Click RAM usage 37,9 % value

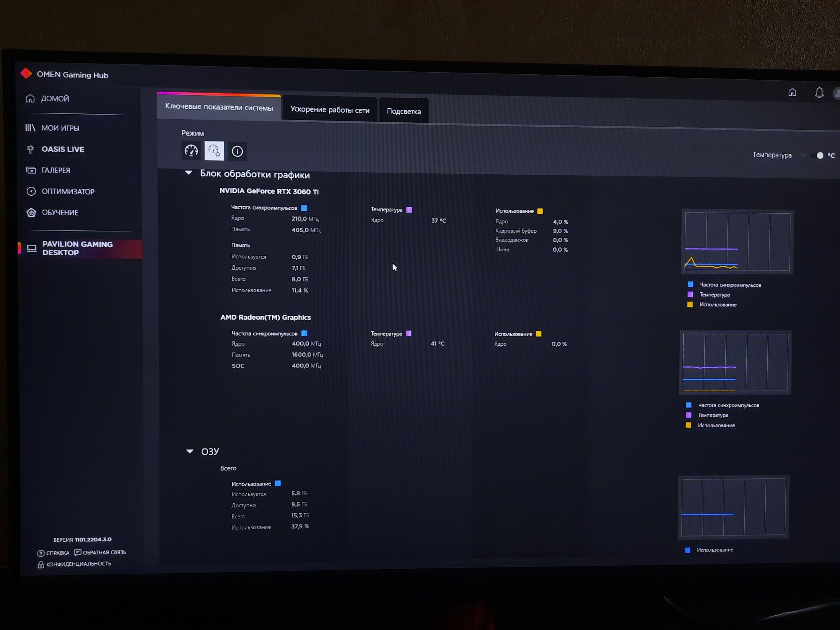pos(300,526)
